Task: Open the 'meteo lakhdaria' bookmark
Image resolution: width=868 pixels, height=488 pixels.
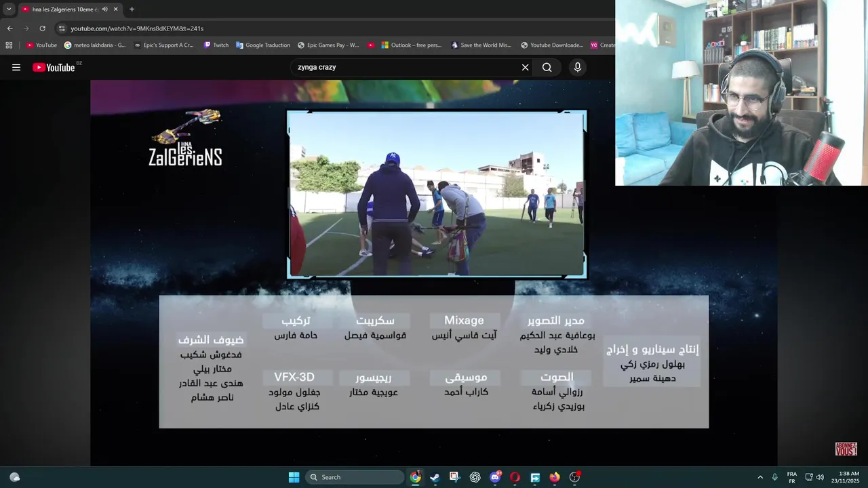Action: click(x=95, y=45)
